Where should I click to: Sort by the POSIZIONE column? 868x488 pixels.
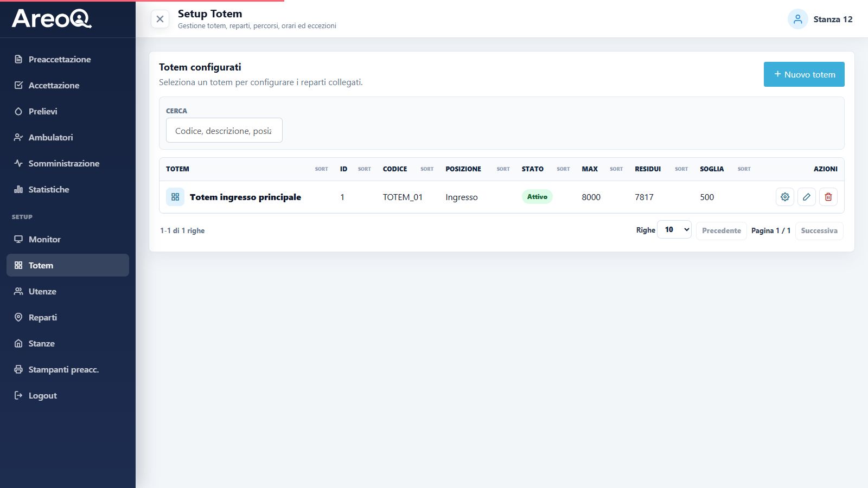pyautogui.click(x=503, y=169)
